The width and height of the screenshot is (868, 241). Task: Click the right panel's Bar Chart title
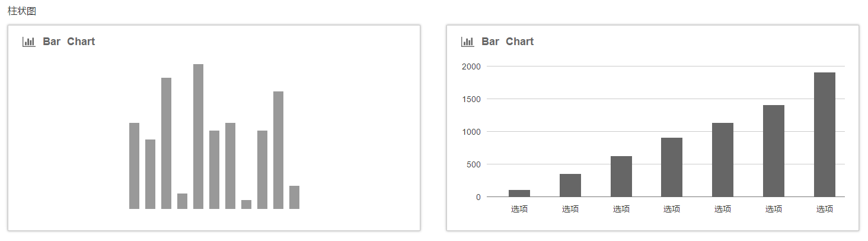click(508, 42)
